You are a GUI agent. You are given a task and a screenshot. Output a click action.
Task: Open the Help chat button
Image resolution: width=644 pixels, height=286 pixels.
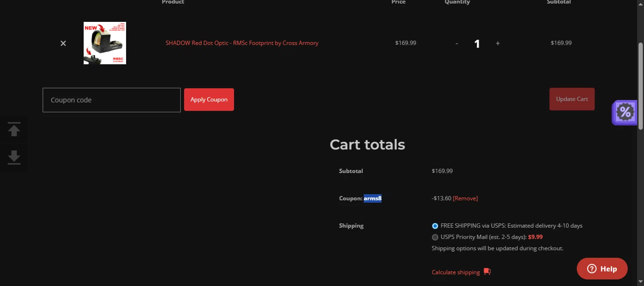point(602,269)
